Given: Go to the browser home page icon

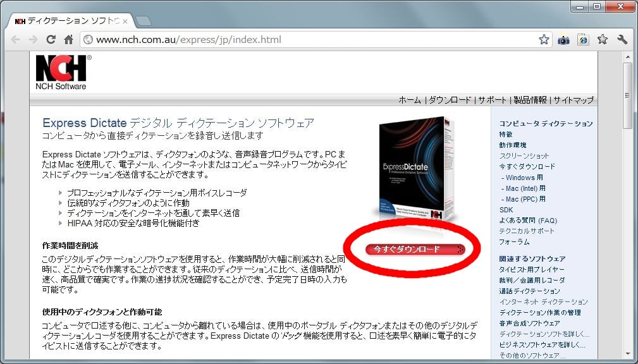Looking at the screenshot, I should (69, 40).
